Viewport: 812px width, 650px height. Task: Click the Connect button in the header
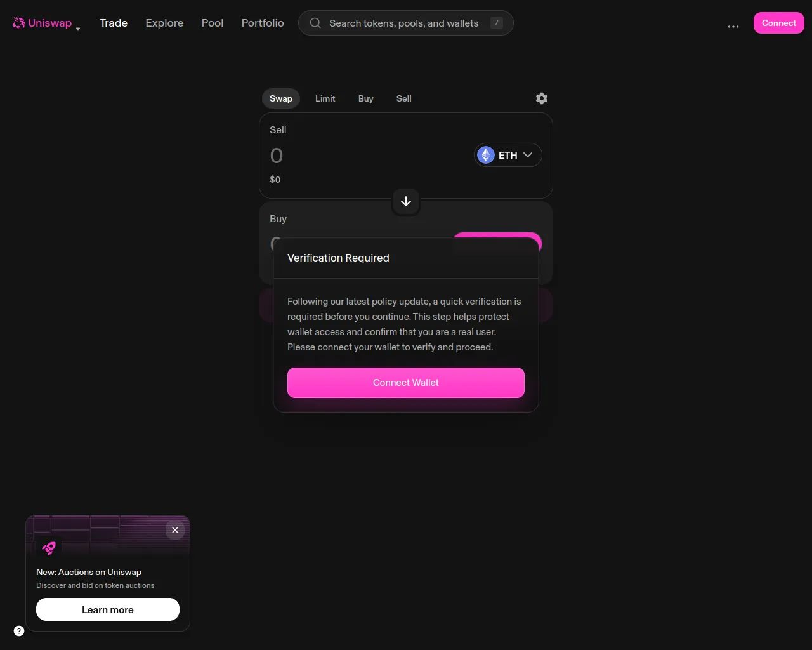[778, 23]
